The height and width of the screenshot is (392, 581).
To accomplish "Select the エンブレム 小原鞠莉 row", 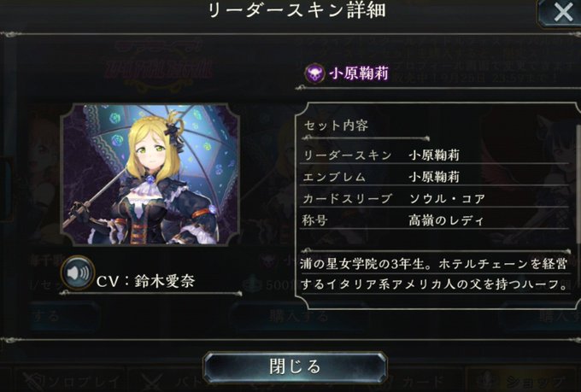I will coord(436,177).
